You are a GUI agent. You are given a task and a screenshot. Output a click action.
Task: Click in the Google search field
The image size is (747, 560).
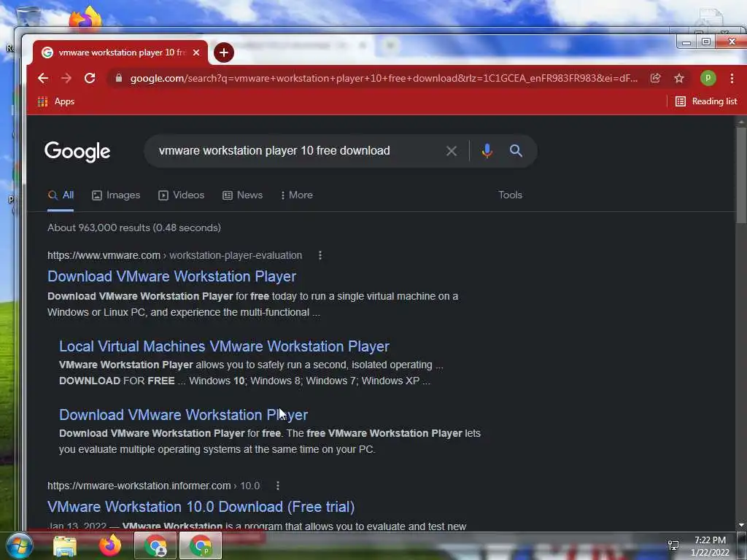tap(295, 151)
